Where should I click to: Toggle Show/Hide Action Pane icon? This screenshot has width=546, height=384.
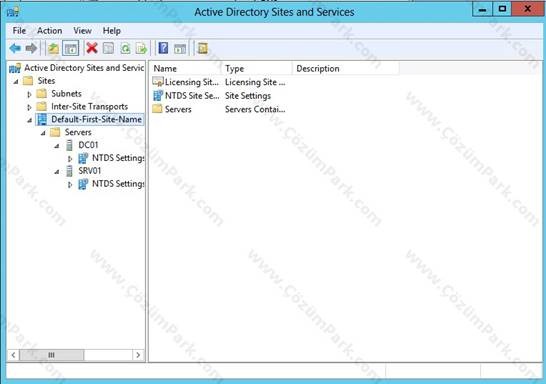pos(180,48)
